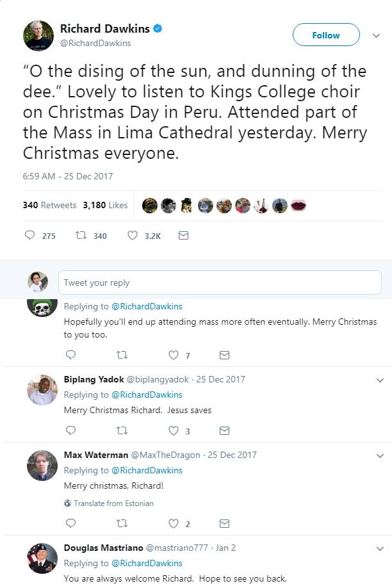The height and width of the screenshot is (588, 392).
Task: Like Max Waterman's reply
Action: point(173,523)
